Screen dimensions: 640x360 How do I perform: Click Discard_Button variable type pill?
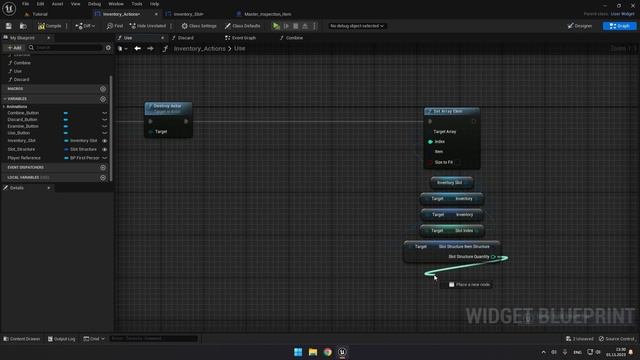pos(66,120)
